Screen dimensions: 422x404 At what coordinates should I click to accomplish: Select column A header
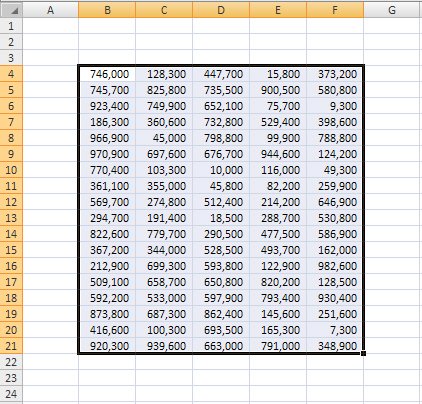(x=50, y=10)
